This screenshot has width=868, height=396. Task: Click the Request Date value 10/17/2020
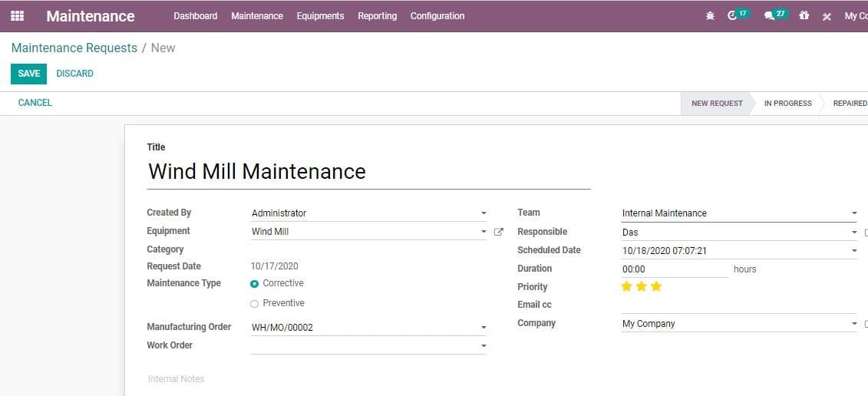[275, 266]
